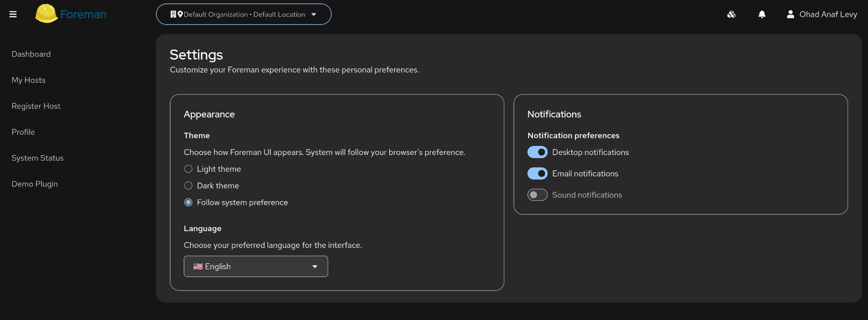Screen dimensions: 868x320
Task: Click the user avatar icon
Action: (x=790, y=14)
